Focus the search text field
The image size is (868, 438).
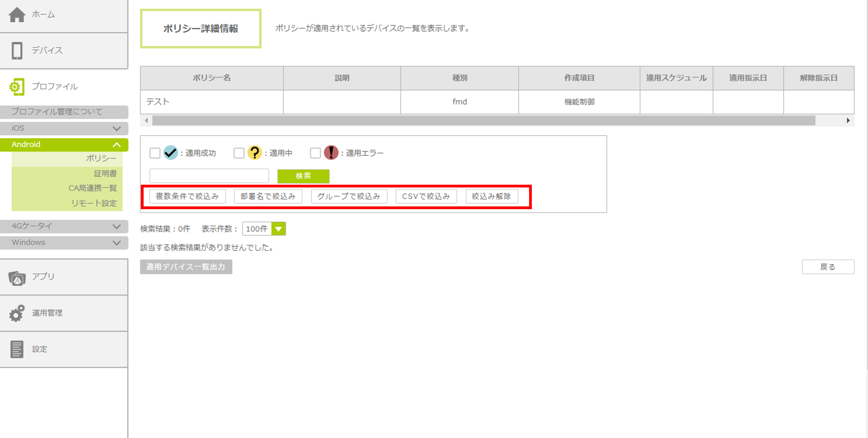click(209, 176)
